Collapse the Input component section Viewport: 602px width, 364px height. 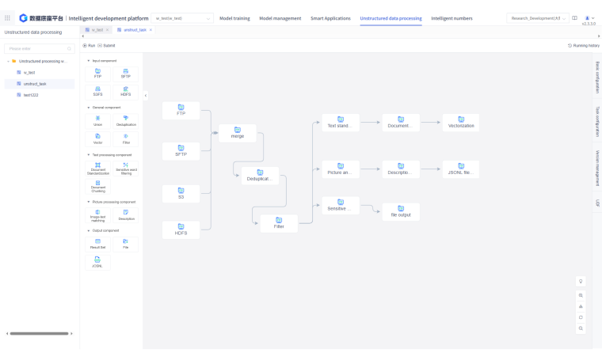tap(88, 60)
